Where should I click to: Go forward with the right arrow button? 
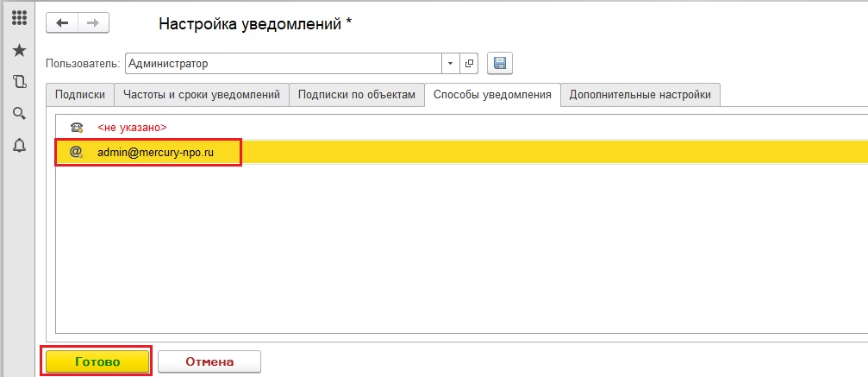tap(94, 23)
